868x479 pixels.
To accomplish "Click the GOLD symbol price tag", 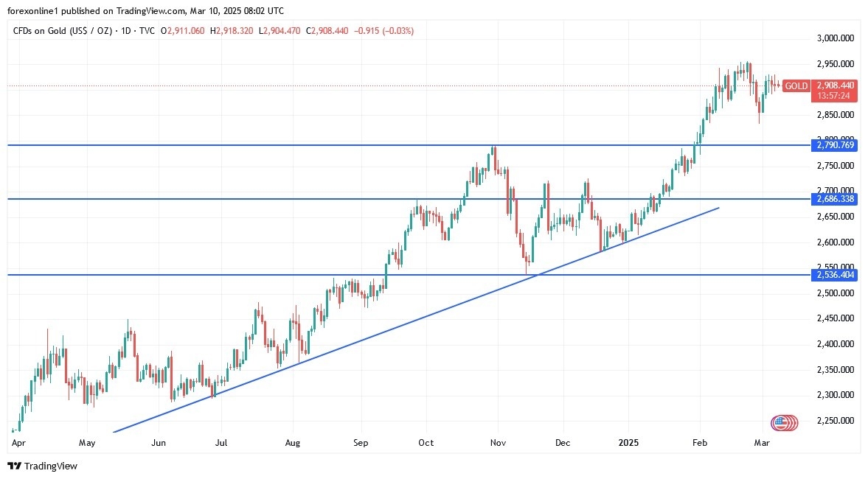I will coord(796,85).
